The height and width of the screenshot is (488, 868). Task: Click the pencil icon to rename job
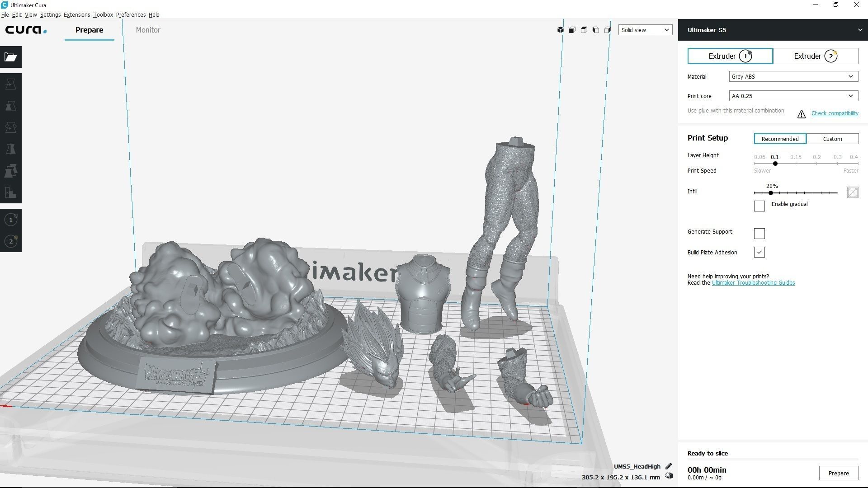[669, 466]
